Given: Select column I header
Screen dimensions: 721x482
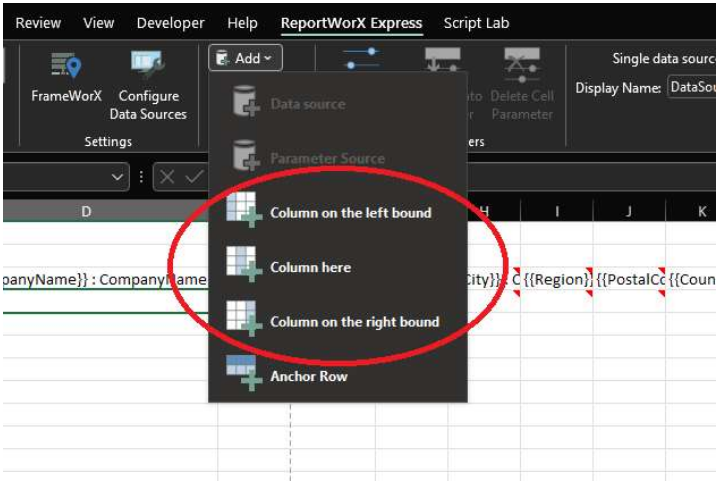Looking at the screenshot, I should coord(557,211).
